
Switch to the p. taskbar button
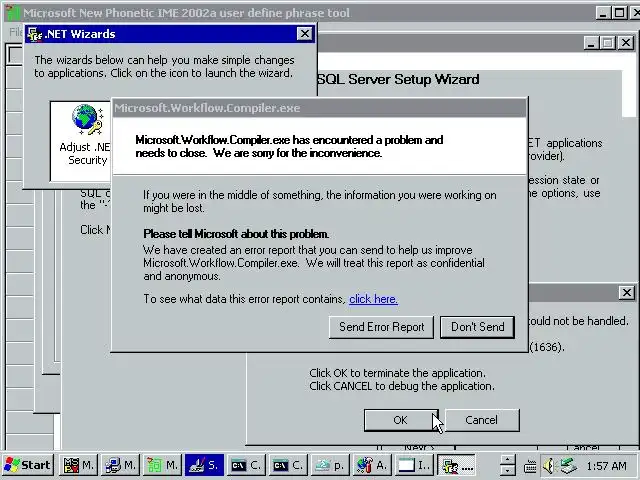tap(331, 465)
